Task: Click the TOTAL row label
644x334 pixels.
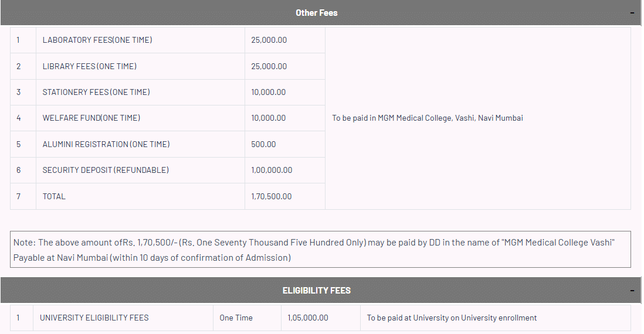Action: coord(54,196)
